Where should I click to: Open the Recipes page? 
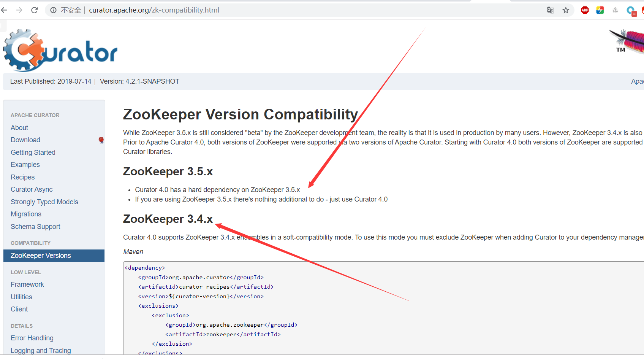(x=22, y=177)
